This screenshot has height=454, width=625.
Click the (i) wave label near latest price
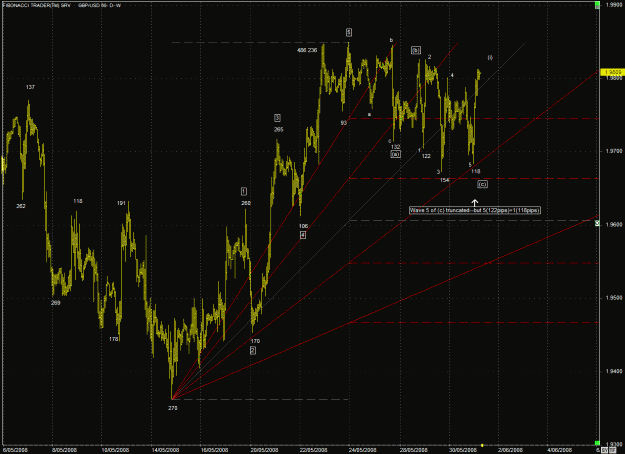coord(490,57)
